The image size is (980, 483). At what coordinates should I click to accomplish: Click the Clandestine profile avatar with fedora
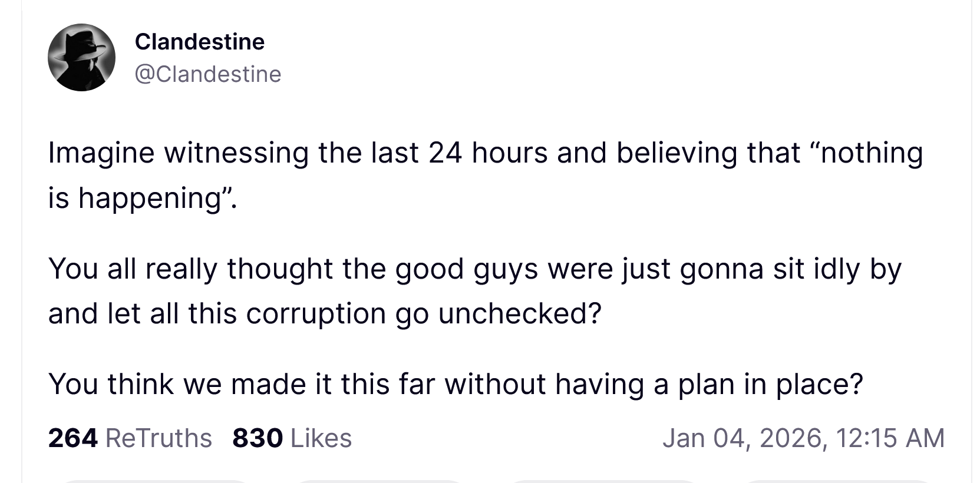click(81, 58)
